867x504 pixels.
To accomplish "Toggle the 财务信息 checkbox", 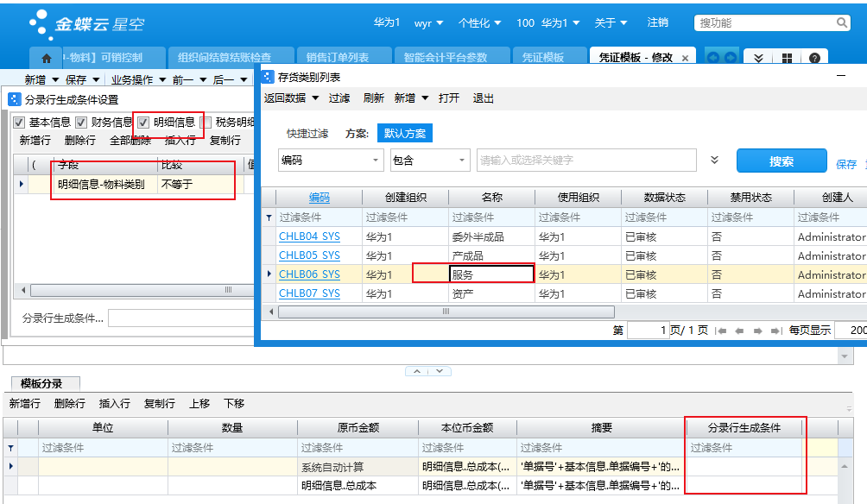I will point(81,123).
